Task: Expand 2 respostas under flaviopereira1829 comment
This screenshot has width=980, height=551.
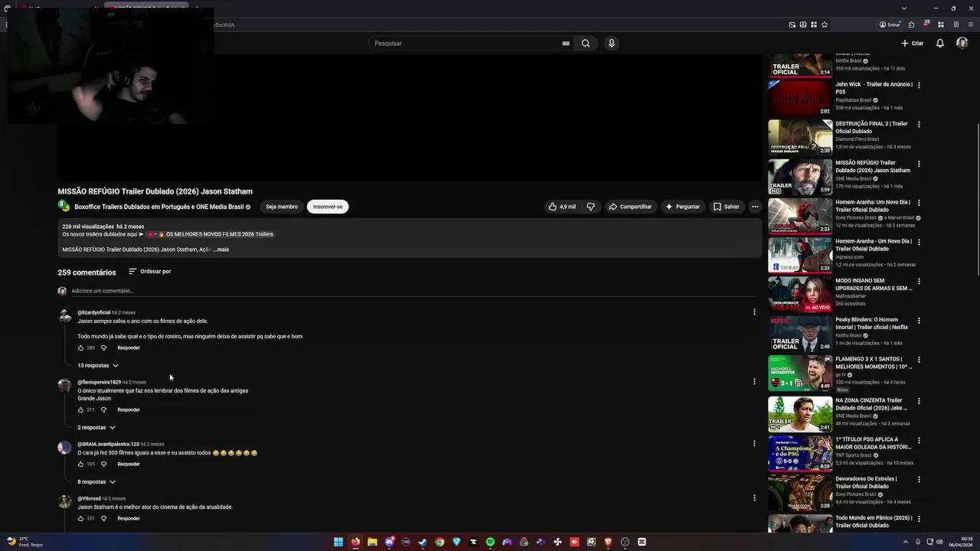Action: [x=96, y=428]
